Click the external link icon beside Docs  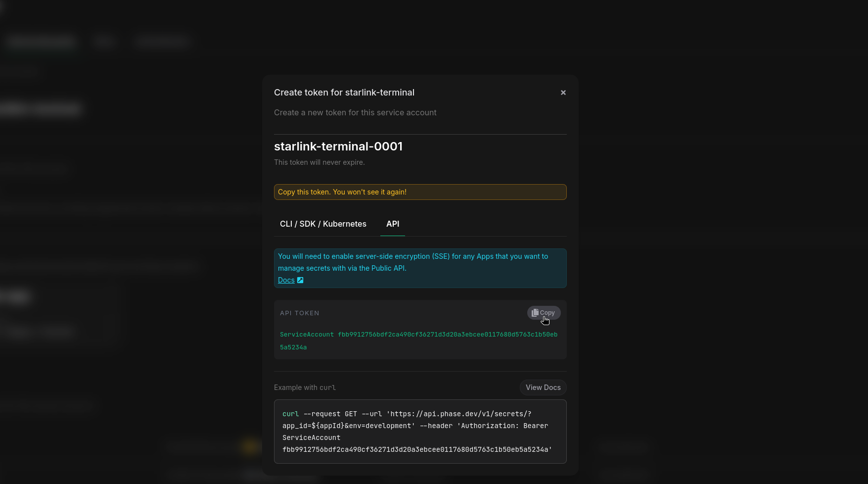tap(300, 280)
